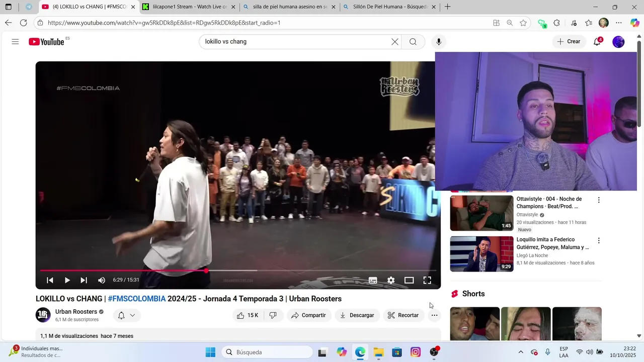
Task: Open File Explorer from the taskbar
Action: coord(378,352)
